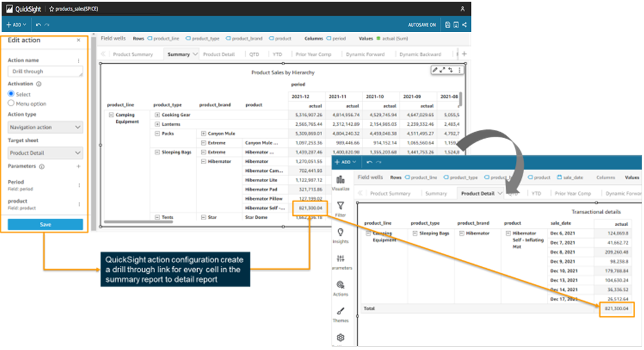Open the Summary tab dropdown chevron

click(x=195, y=54)
